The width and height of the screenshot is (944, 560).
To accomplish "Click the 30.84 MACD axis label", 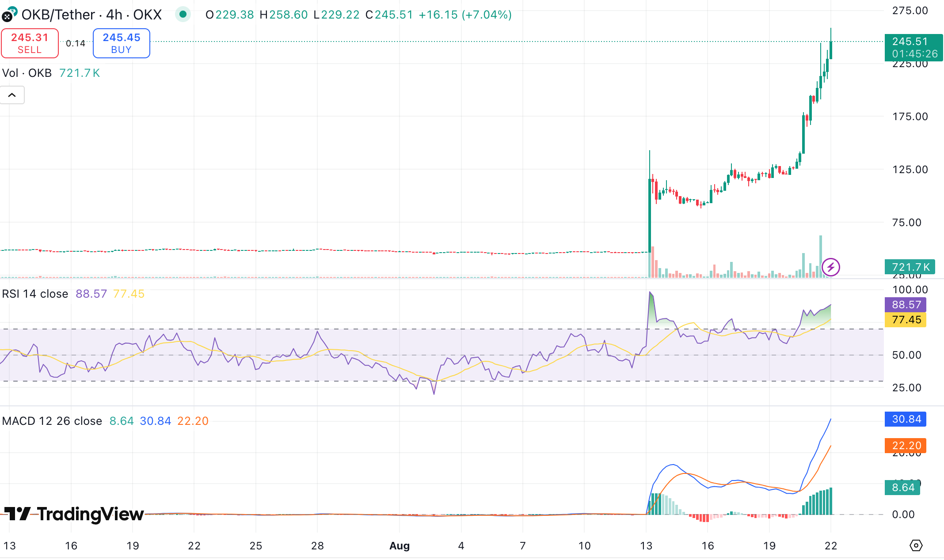I will [906, 419].
